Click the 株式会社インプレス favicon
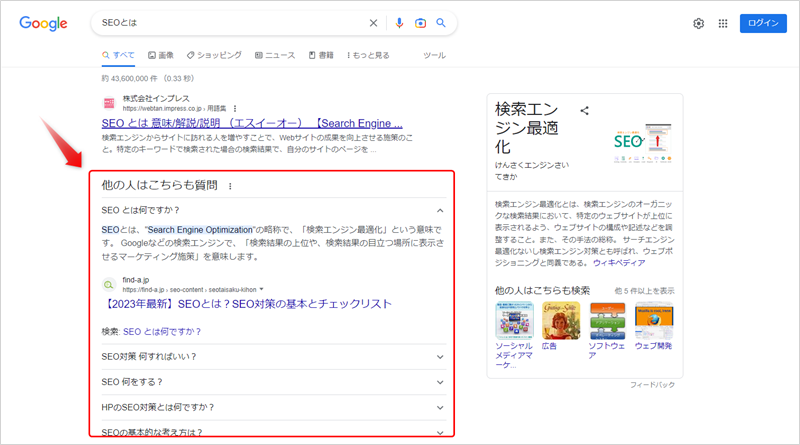Image resolution: width=800 pixels, height=445 pixels. [109, 103]
